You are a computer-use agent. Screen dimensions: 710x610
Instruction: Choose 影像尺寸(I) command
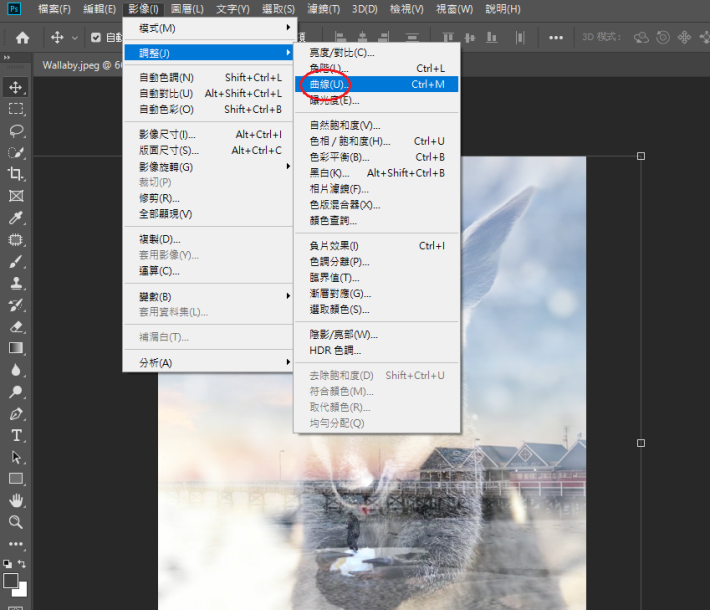(x=209, y=134)
